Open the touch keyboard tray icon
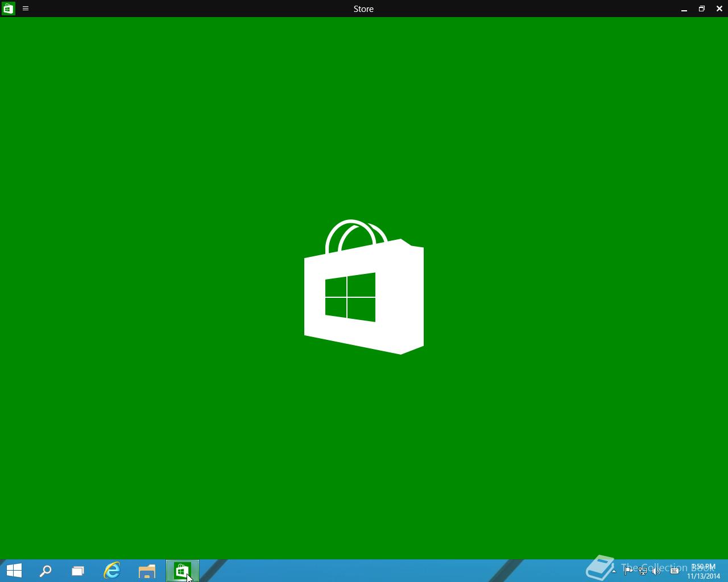This screenshot has height=582, width=728. point(675,571)
